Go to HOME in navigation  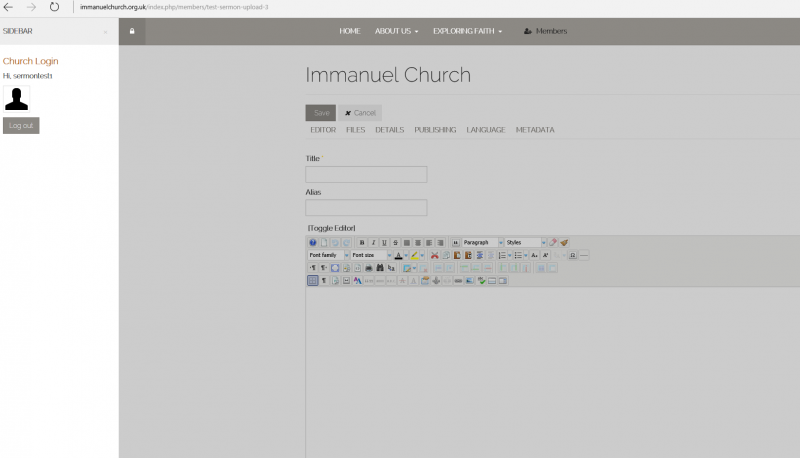click(350, 31)
